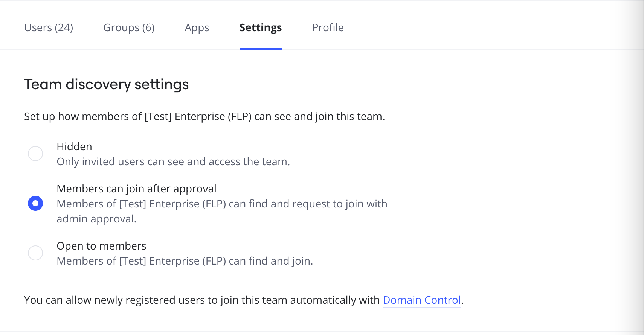Click the blue underline beneath Settings

pyautogui.click(x=260, y=49)
